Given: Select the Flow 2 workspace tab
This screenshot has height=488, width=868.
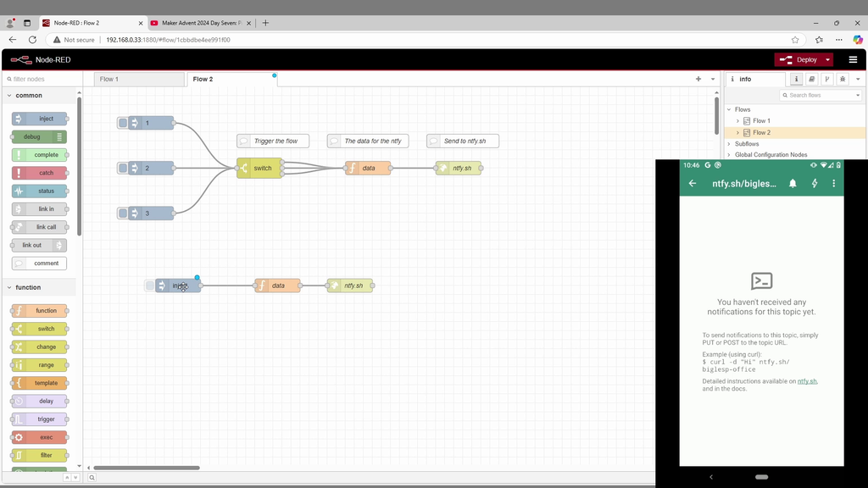Looking at the screenshot, I should [x=232, y=79].
